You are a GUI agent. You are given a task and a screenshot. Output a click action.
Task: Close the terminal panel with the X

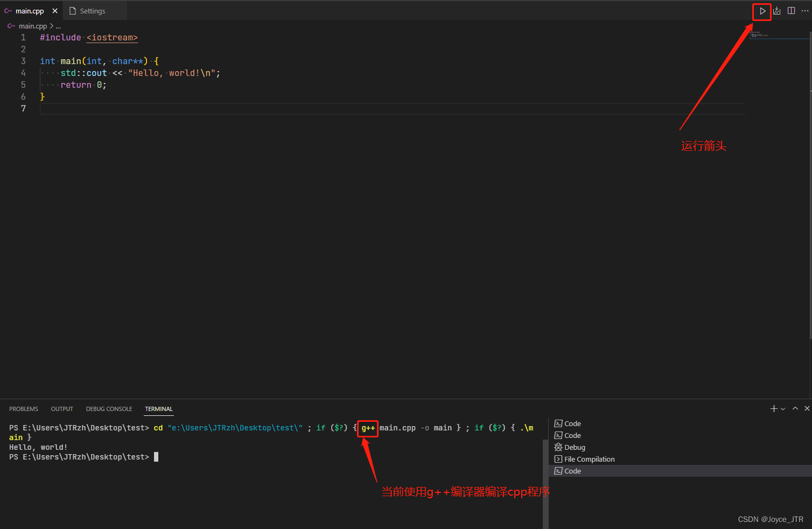[x=807, y=408]
